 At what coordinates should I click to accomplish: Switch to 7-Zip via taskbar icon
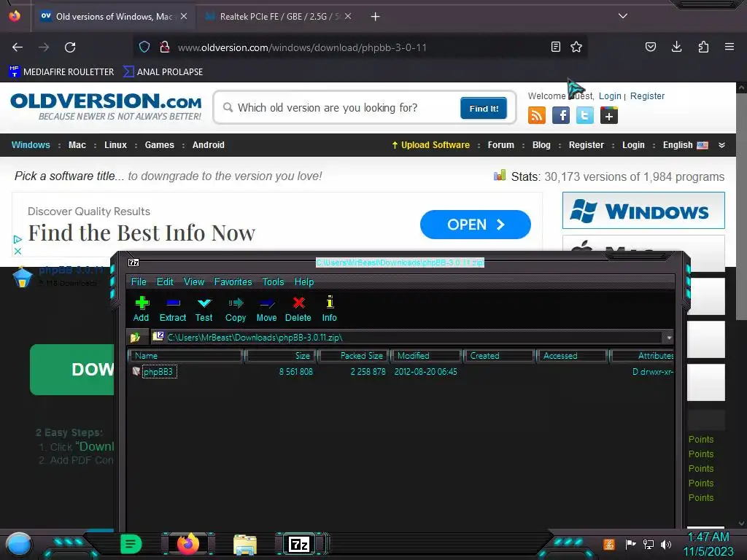[299, 544]
